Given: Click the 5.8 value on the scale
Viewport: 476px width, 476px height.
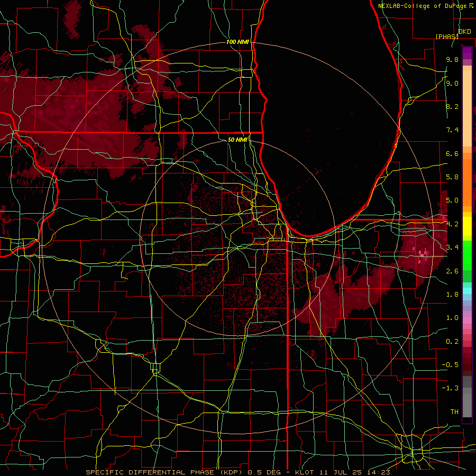Looking at the screenshot, I should [452, 177].
